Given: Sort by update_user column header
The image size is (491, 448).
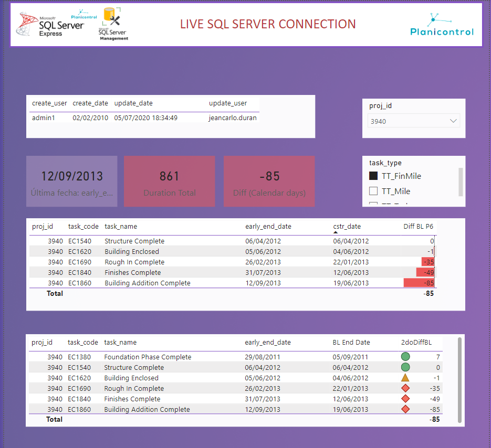Looking at the screenshot, I should (228, 103).
